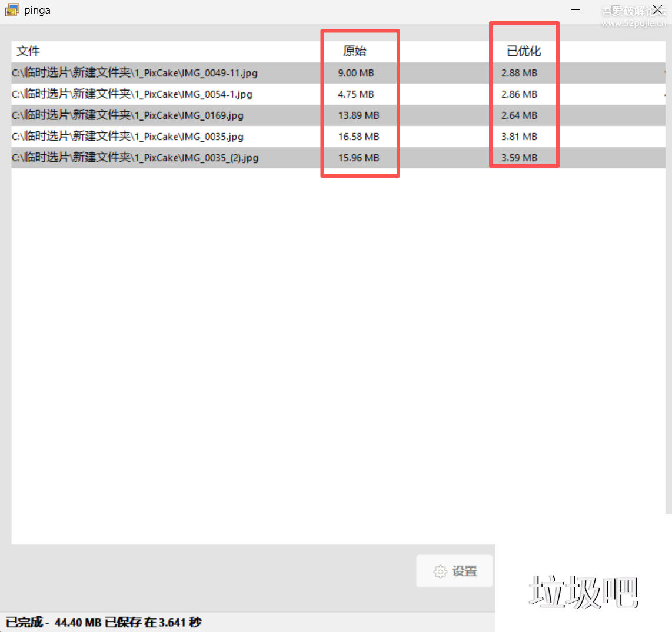
Task: Click the 13.89 MB original size cell
Action: [358, 115]
